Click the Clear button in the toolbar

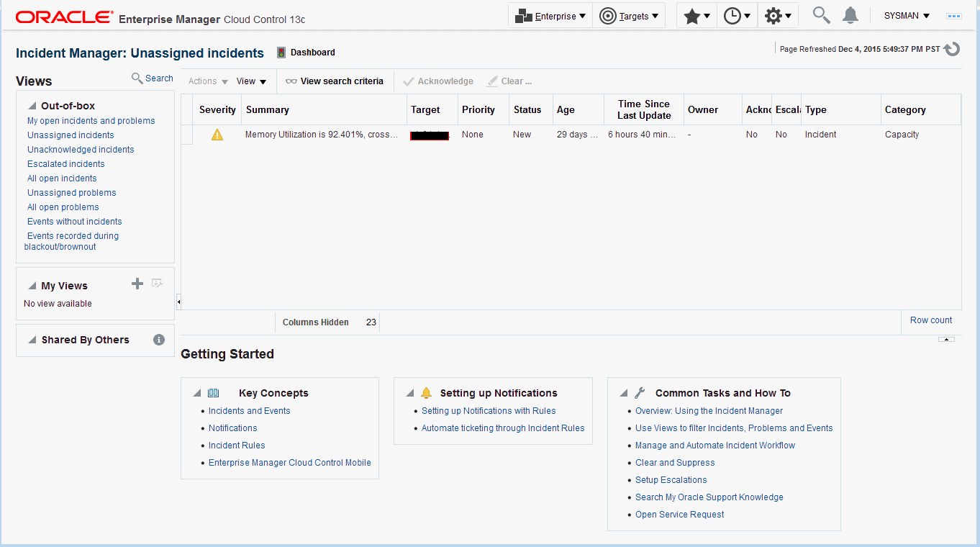point(509,81)
